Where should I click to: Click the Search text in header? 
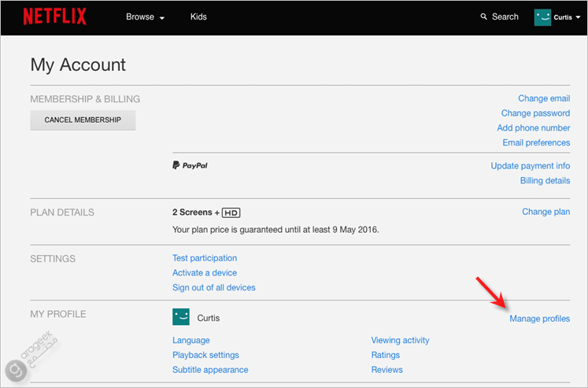(x=505, y=17)
